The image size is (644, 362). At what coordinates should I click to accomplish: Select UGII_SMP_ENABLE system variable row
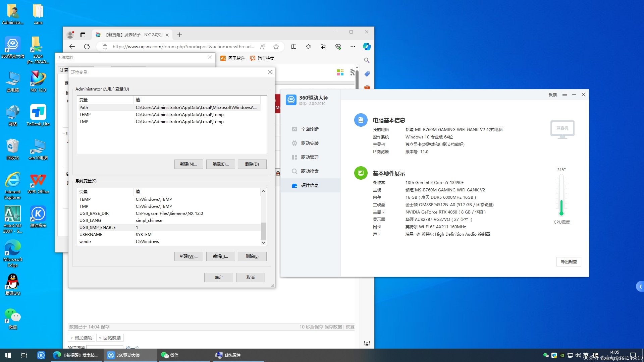coord(169,228)
